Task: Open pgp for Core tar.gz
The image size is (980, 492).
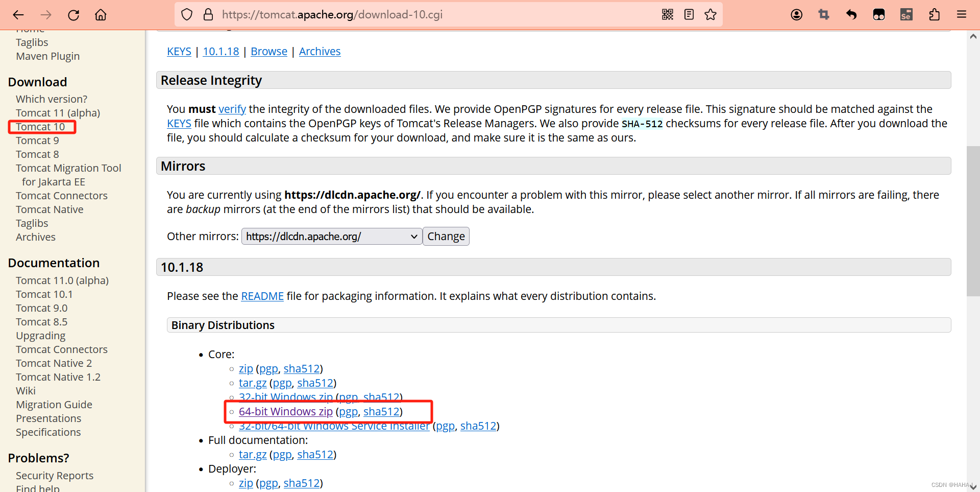Action: (x=282, y=383)
